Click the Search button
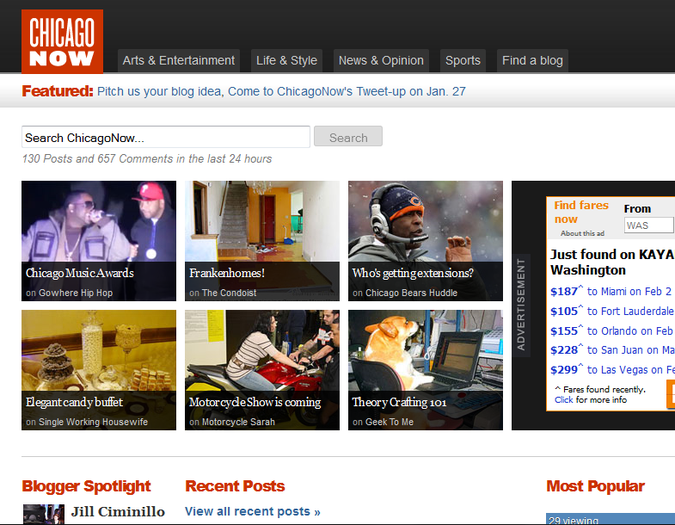675x525 pixels. pyautogui.click(x=348, y=136)
